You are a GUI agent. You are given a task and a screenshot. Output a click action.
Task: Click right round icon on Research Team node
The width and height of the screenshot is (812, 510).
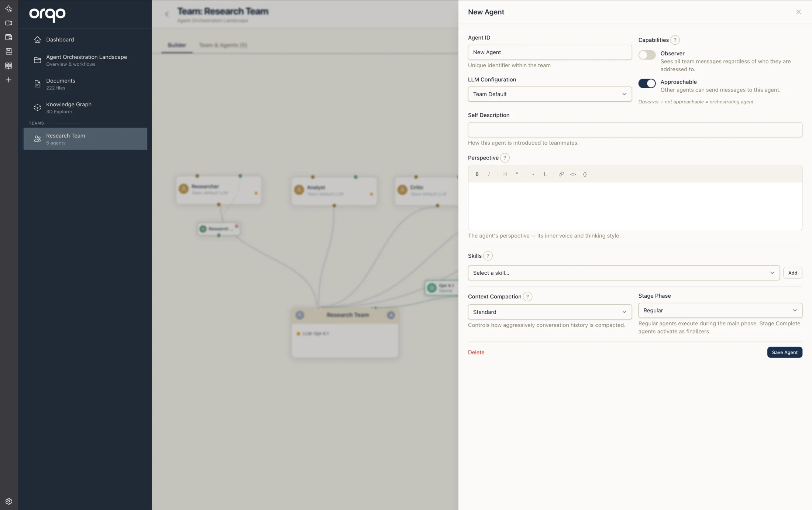tap(391, 315)
